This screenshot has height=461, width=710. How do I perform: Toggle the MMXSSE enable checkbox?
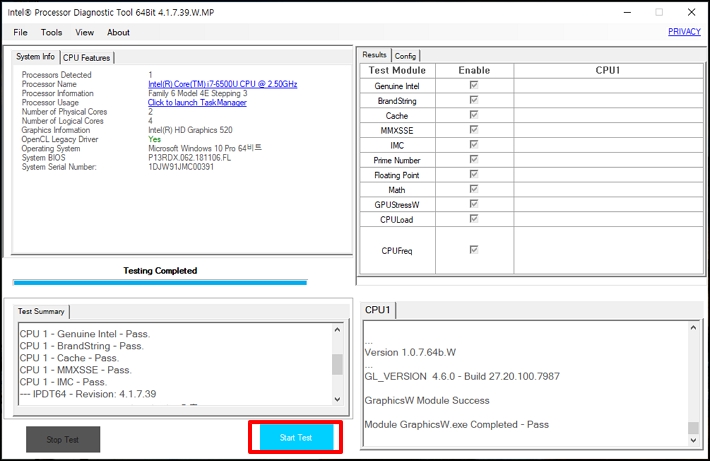click(474, 130)
